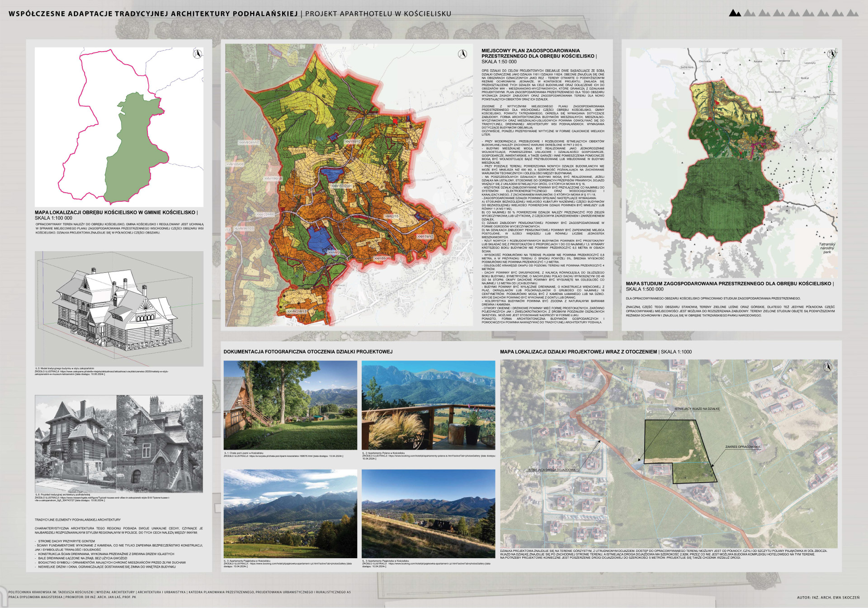
Task: Click the first black mountain page-indicator icon
Action: pos(735,13)
